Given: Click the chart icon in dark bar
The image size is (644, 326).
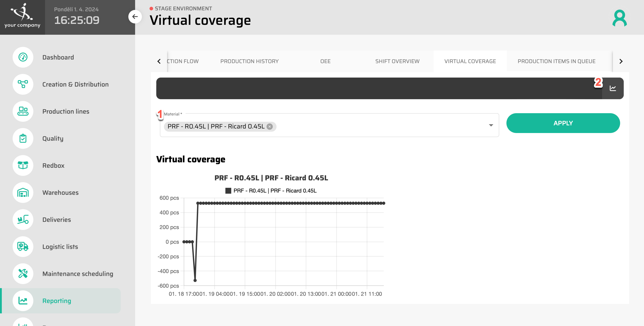Looking at the screenshot, I should pyautogui.click(x=612, y=88).
